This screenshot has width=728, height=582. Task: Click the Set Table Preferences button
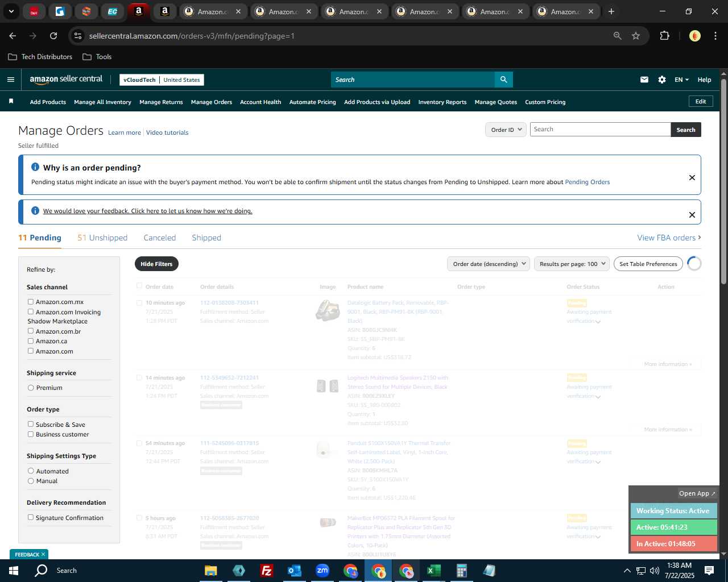pos(648,264)
